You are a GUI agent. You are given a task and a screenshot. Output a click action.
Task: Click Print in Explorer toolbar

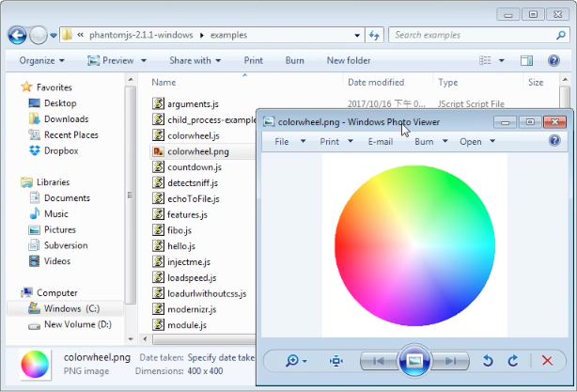253,60
